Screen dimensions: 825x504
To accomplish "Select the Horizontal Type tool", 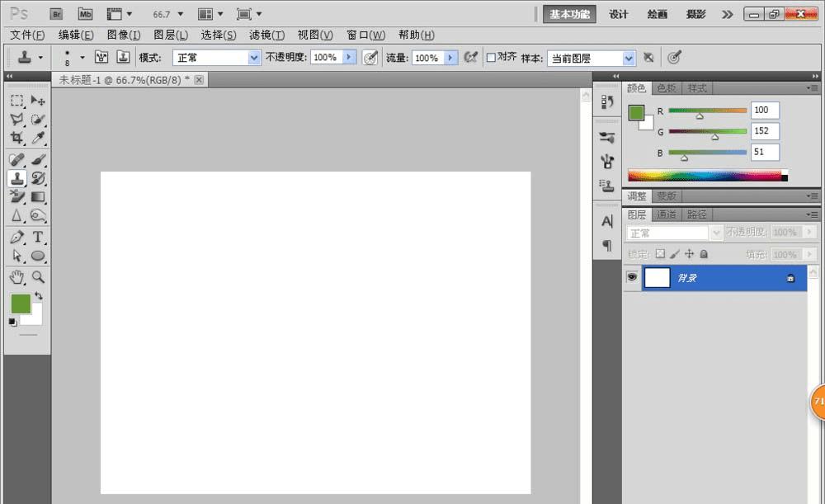I will coord(38,238).
